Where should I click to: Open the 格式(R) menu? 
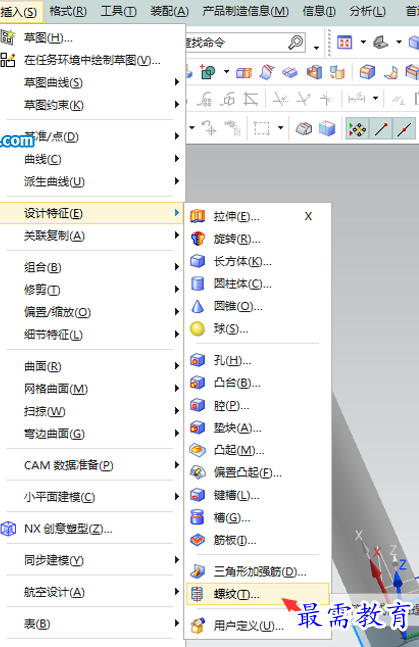point(68,11)
